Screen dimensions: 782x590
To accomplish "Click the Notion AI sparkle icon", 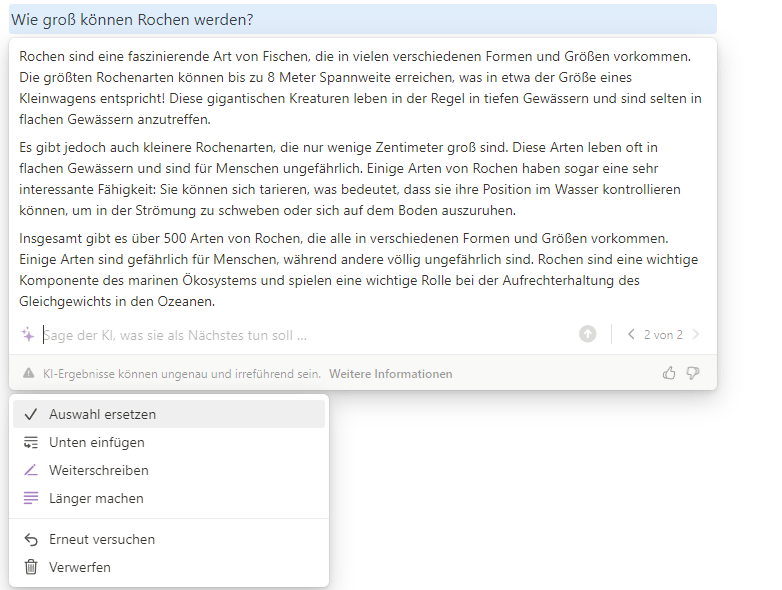I will 28,335.
